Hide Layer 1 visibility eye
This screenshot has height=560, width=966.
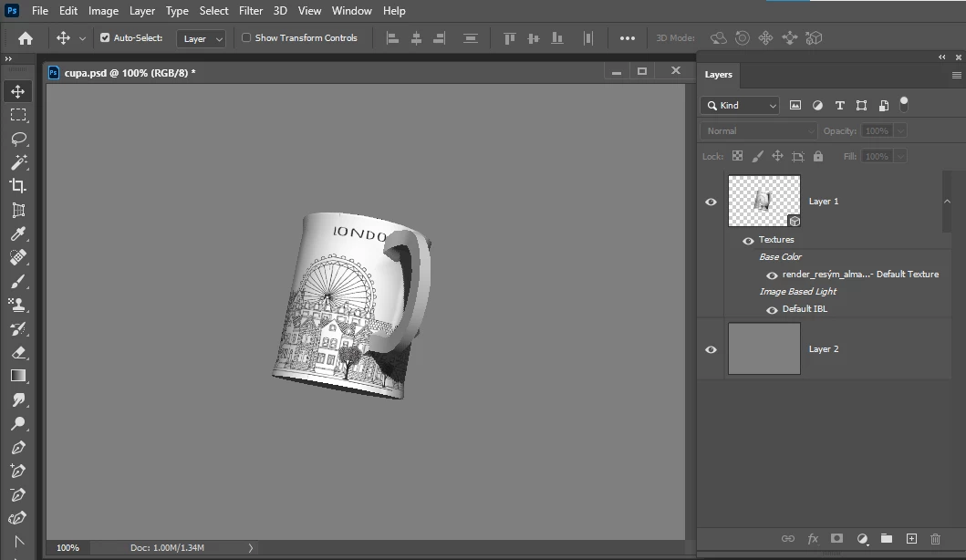712,202
